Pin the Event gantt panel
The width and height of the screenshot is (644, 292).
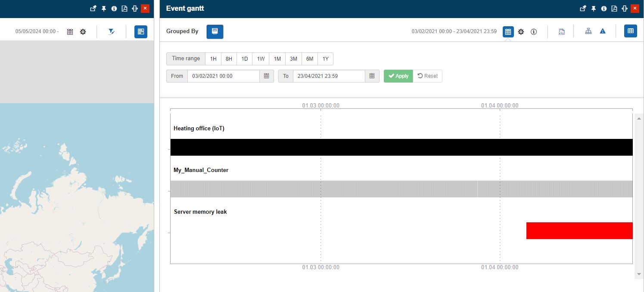(593, 8)
